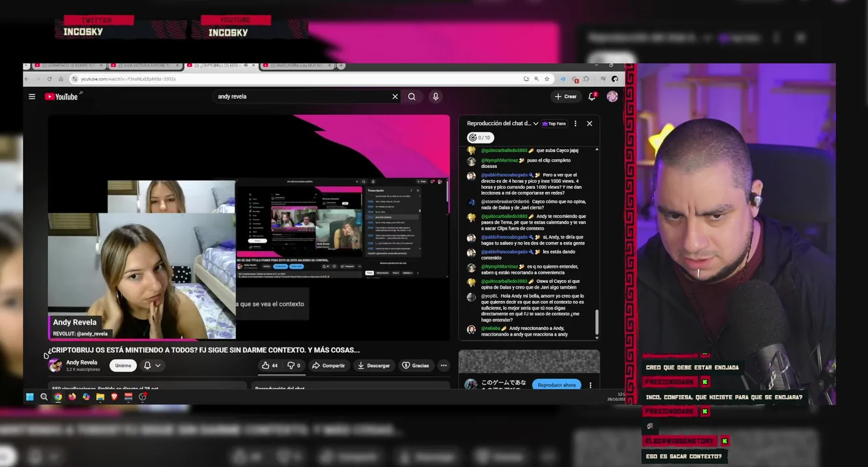
Task: Click the video title text
Action: point(204,350)
